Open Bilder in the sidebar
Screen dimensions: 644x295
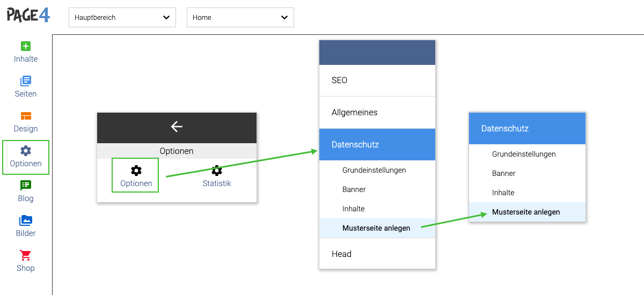point(26,226)
